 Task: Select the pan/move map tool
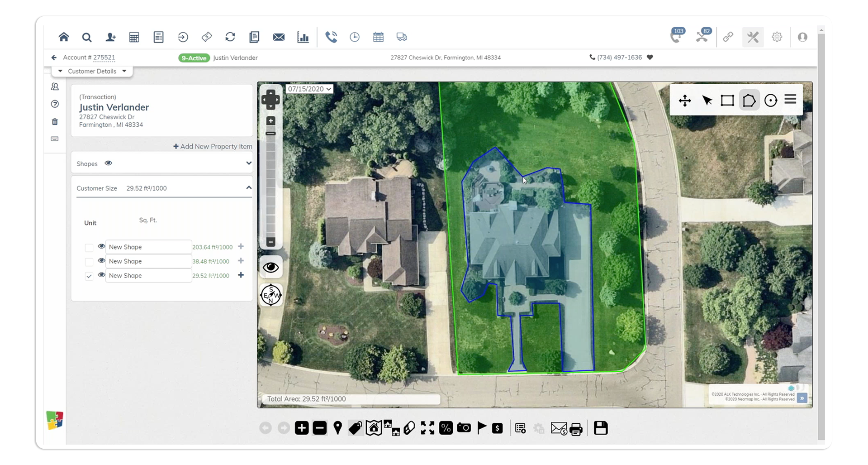[685, 101]
